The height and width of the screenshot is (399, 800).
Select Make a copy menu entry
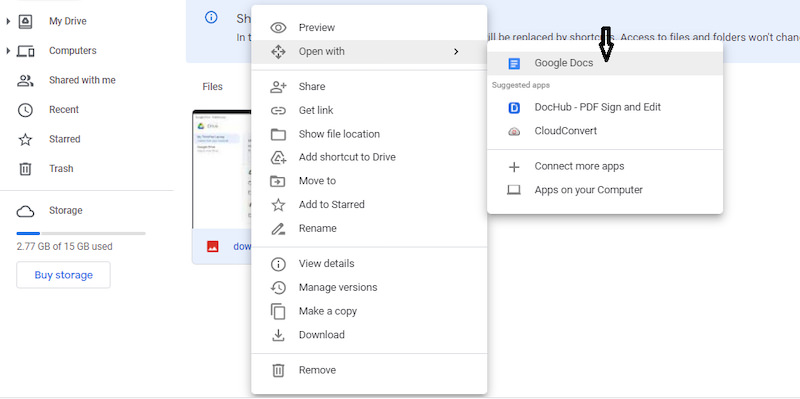coord(369,311)
